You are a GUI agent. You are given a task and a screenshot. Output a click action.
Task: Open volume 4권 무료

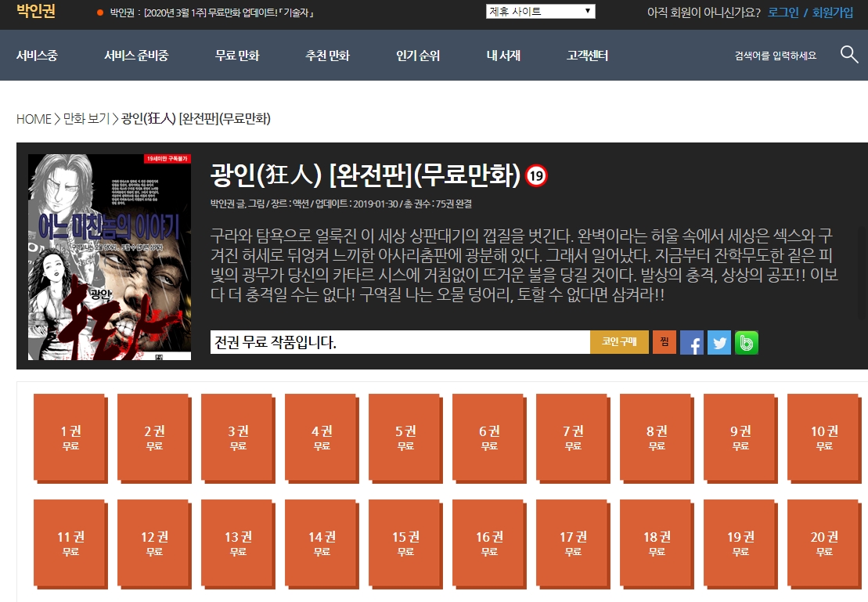pos(322,438)
